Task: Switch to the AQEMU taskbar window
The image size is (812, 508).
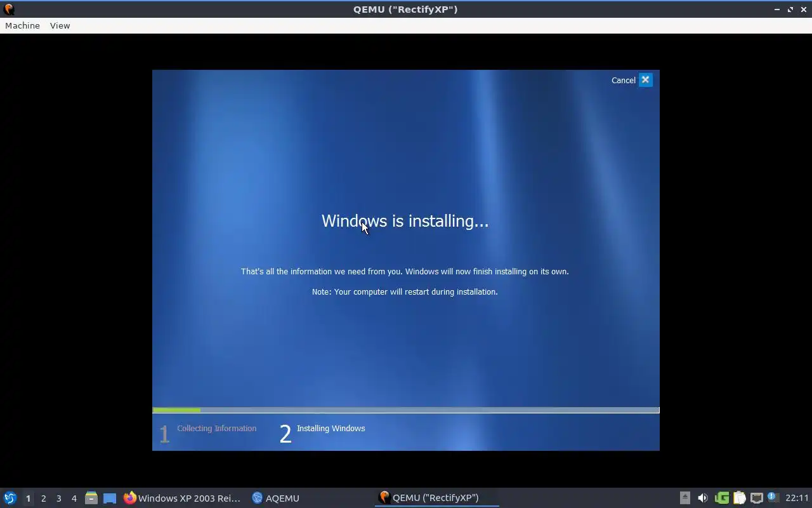Action: [x=275, y=498]
